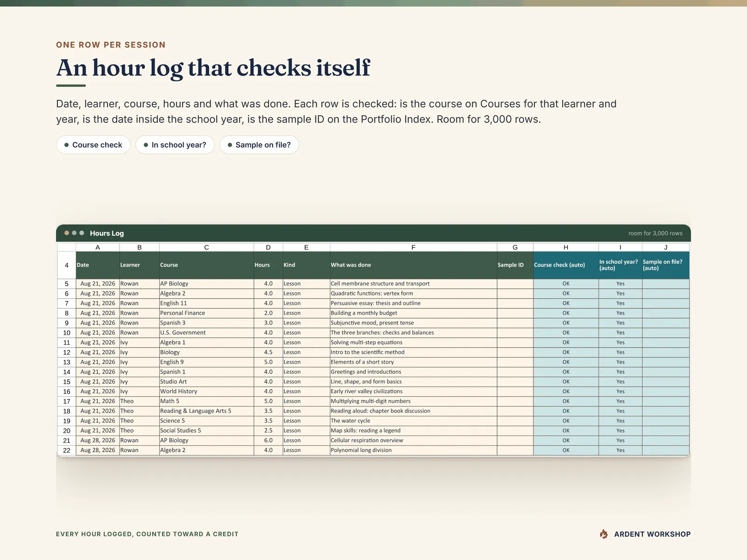Click the Reading & Language Arts 5 cell

tap(206, 411)
